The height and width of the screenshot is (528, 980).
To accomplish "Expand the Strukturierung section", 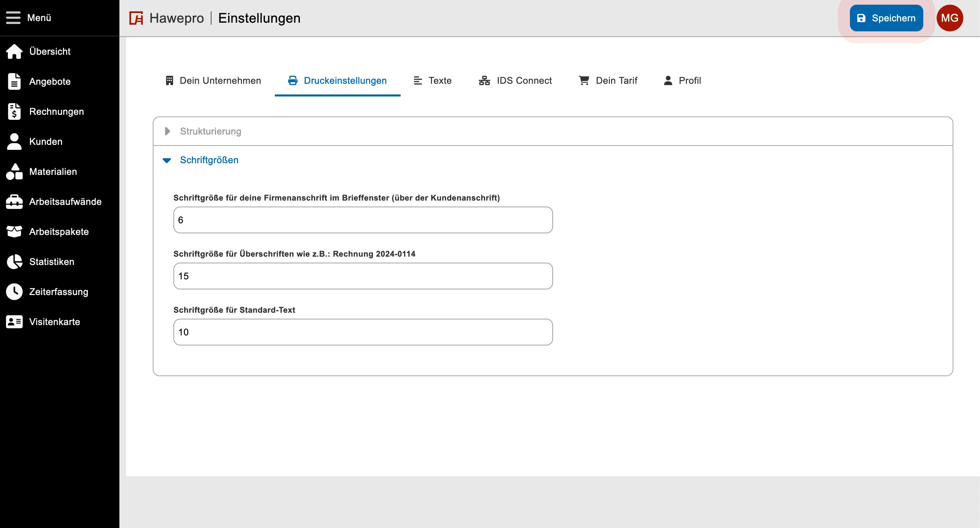I will [168, 131].
